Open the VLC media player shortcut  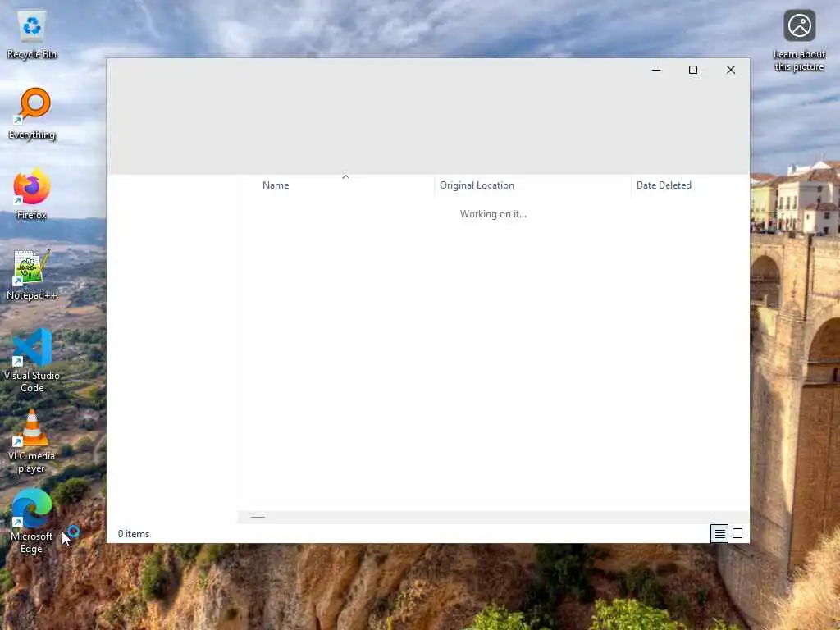(32, 441)
